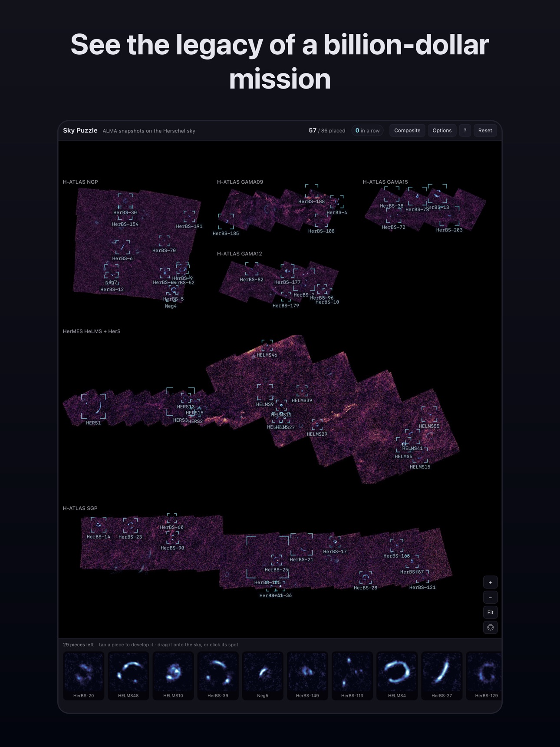
Task: Click the HerBS-6 marker spot
Action: pyautogui.click(x=122, y=247)
